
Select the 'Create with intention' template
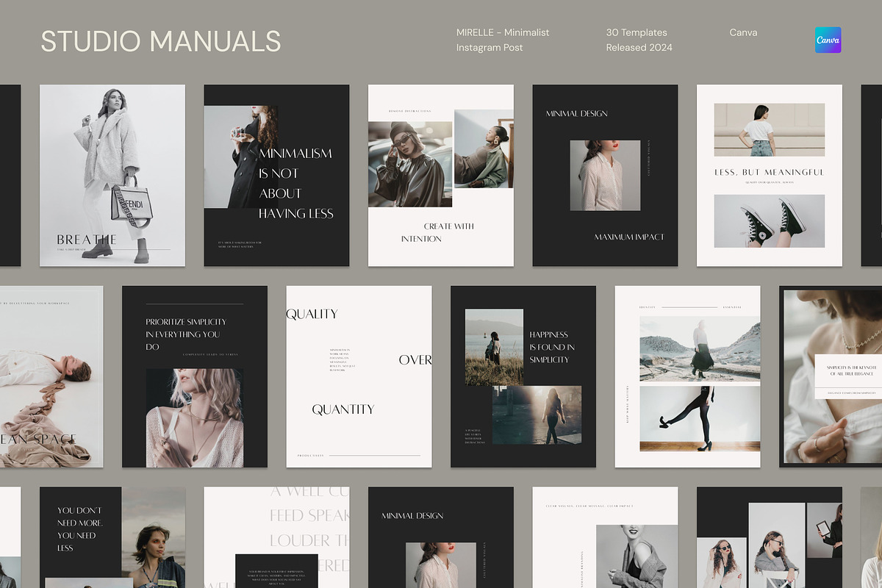[441, 176]
